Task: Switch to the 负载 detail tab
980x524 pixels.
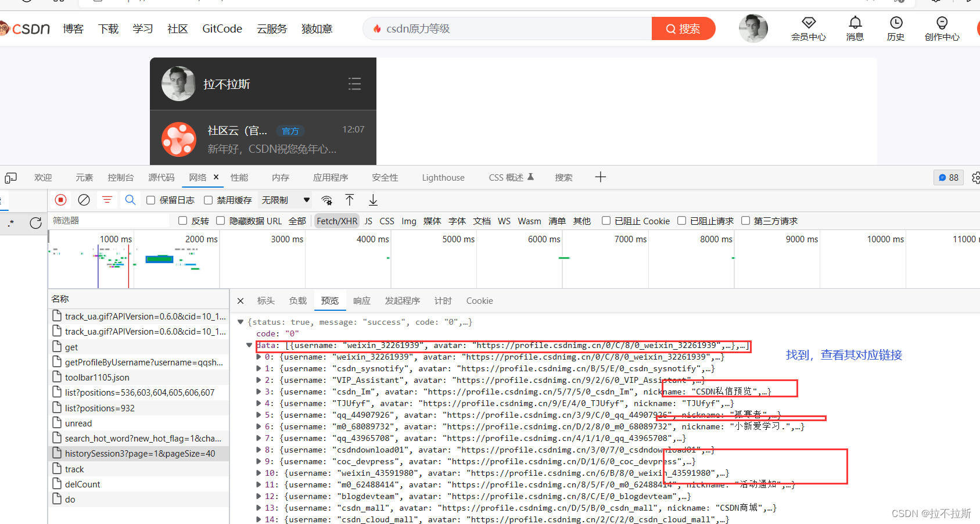Action: click(297, 301)
